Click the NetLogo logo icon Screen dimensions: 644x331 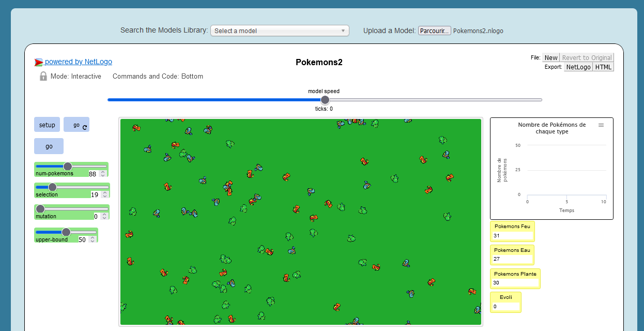pyautogui.click(x=39, y=63)
